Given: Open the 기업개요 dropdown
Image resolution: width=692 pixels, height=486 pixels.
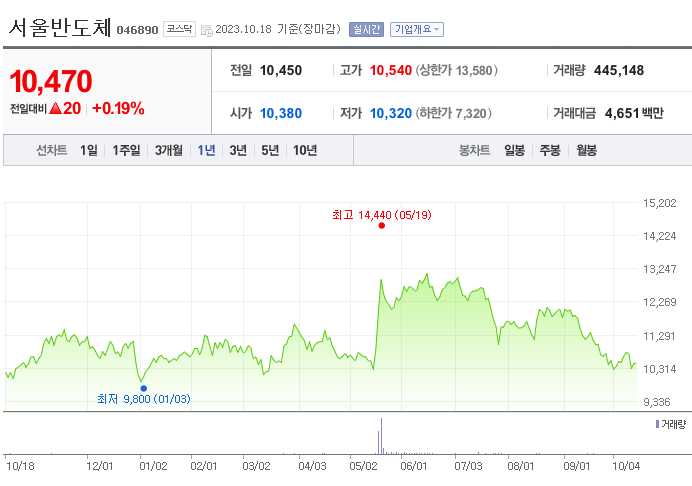Looking at the screenshot, I should click(x=417, y=30).
